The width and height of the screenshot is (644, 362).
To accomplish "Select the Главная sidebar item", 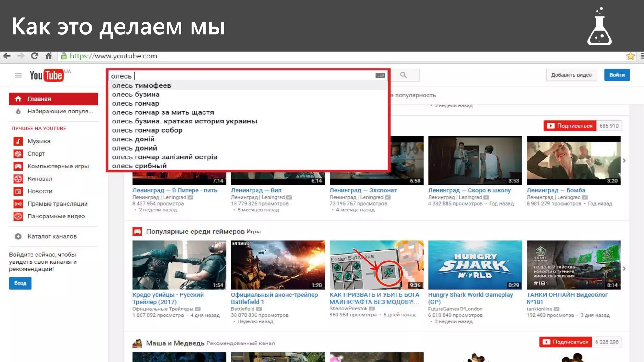I will click(53, 99).
